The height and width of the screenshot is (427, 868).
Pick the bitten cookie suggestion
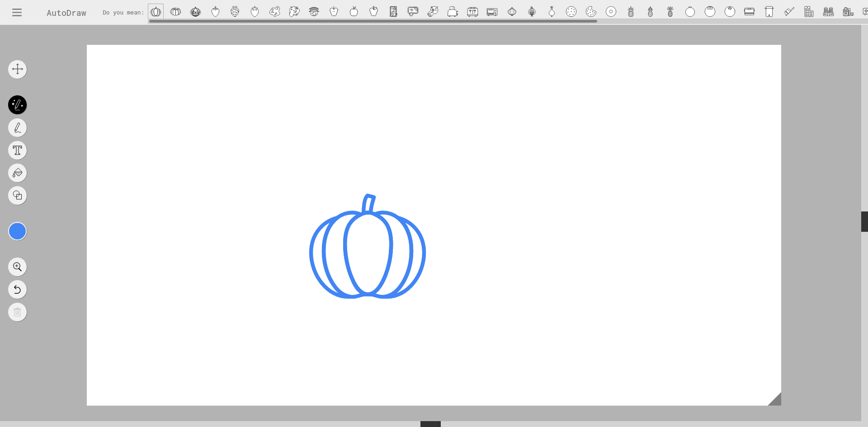tap(591, 12)
